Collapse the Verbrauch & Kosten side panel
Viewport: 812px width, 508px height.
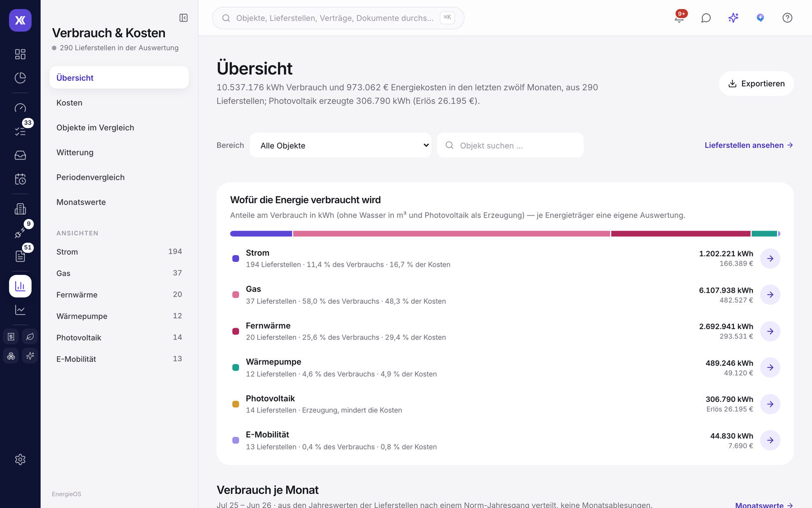tap(184, 18)
